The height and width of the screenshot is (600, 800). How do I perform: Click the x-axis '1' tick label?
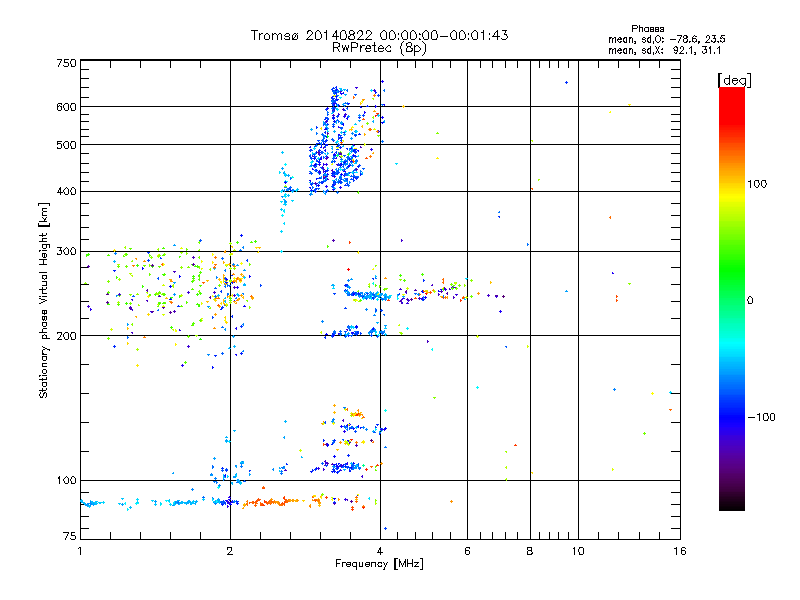[80, 551]
